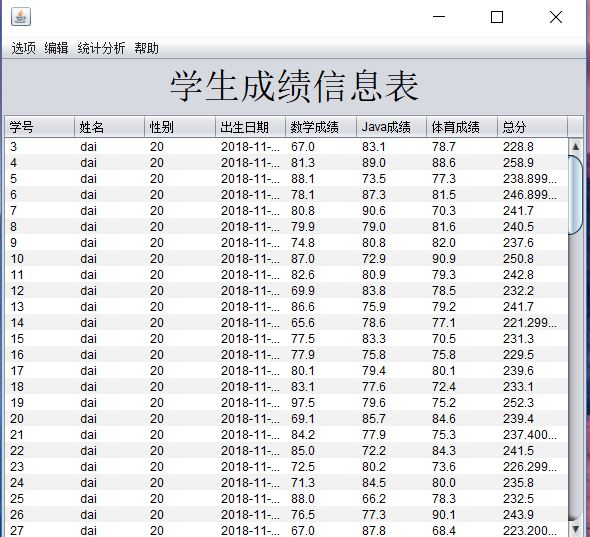590x537 pixels.
Task: Select Java score 66.2 in row 25
Action: (x=392, y=499)
